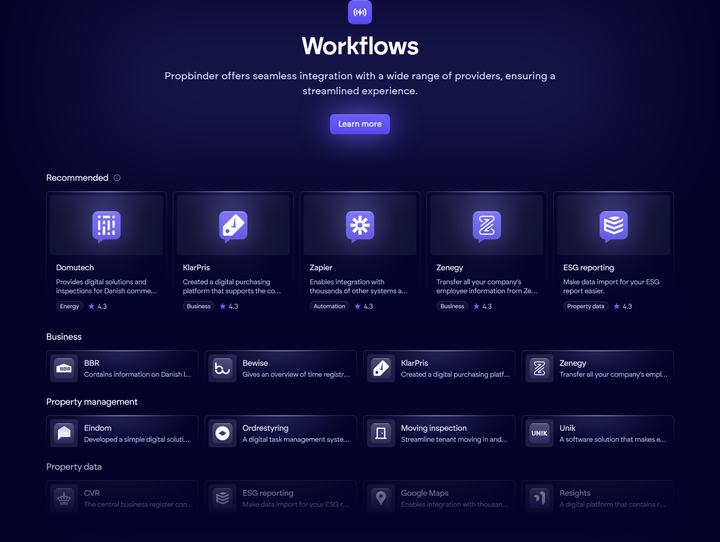Select the CVR crown icon

tap(64, 498)
